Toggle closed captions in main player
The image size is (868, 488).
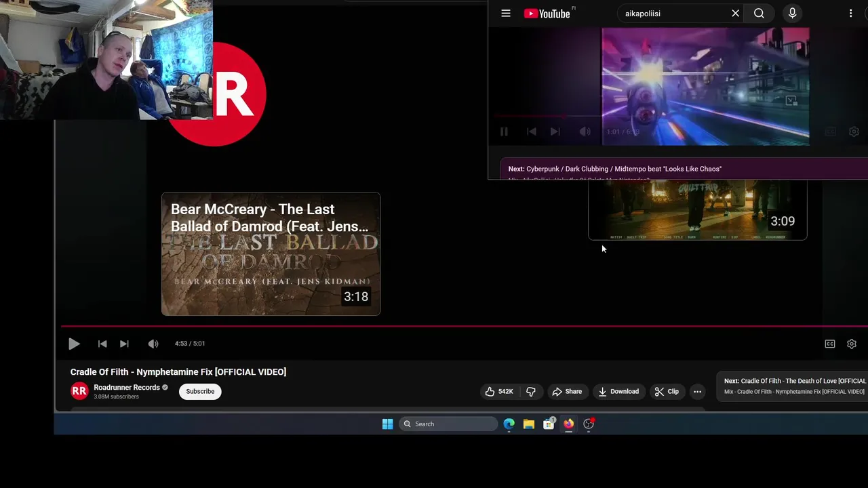click(830, 344)
